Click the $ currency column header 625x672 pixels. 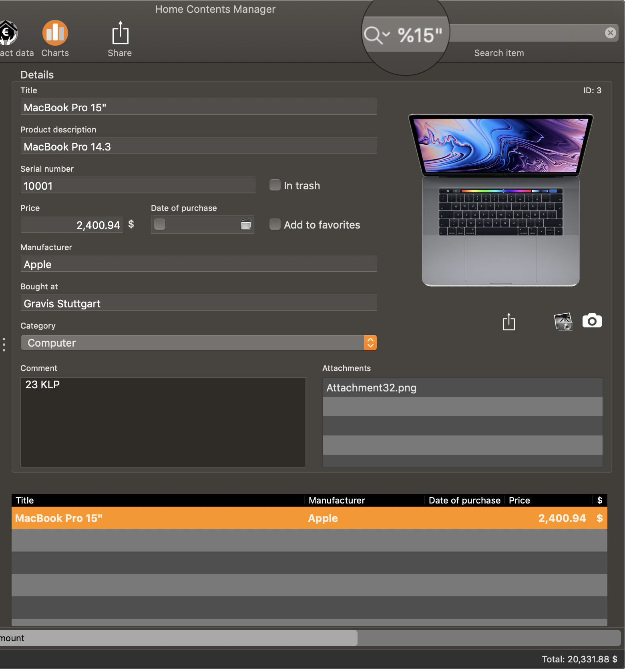600,500
